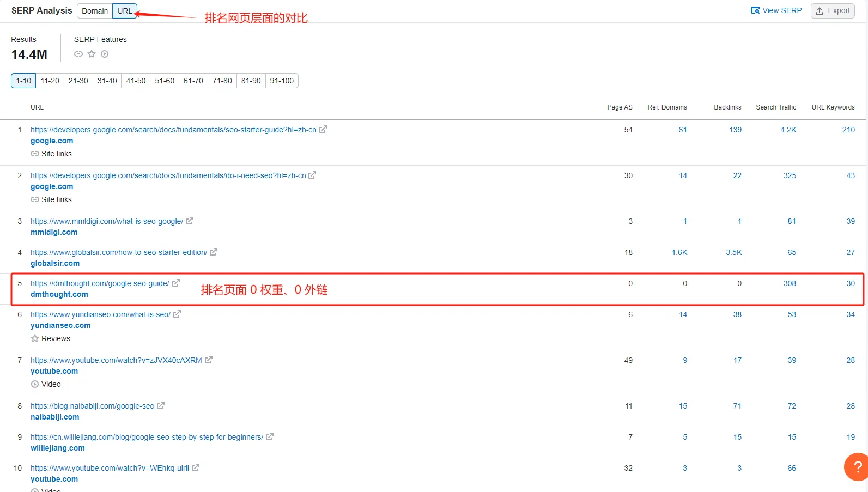Viewport: 868px width, 492px height.
Task: Open the do-i-need-seo Google URL
Action: click(168, 175)
